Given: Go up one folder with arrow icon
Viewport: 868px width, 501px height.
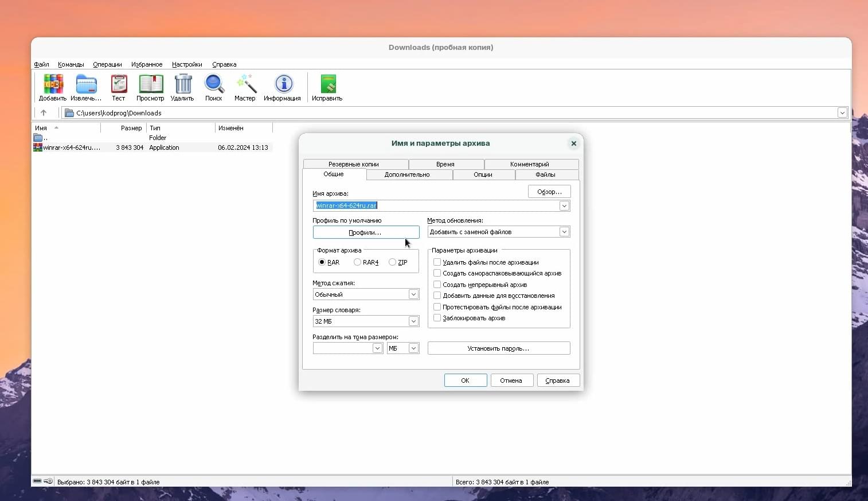Looking at the screenshot, I should coord(44,112).
